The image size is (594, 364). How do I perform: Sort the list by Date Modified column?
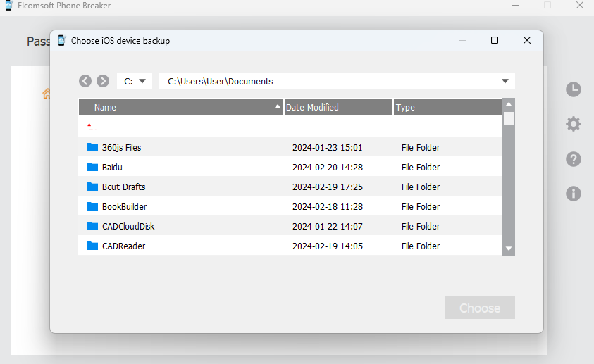click(338, 107)
